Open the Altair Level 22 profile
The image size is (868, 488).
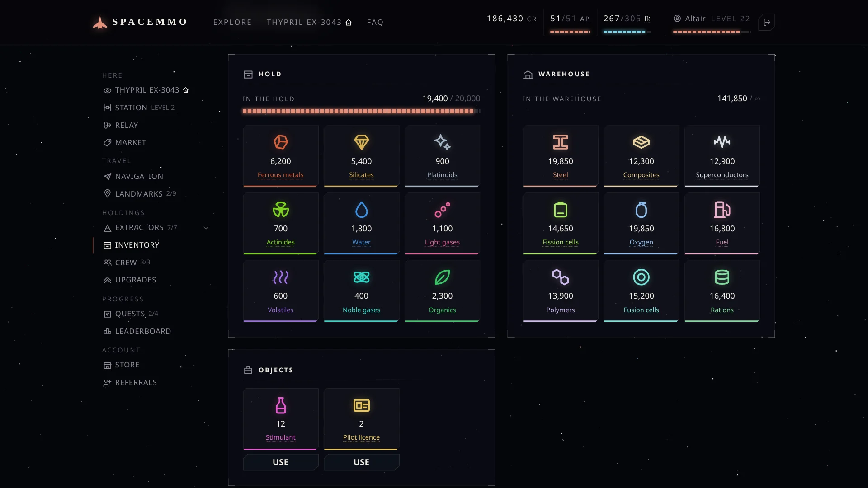coord(712,19)
